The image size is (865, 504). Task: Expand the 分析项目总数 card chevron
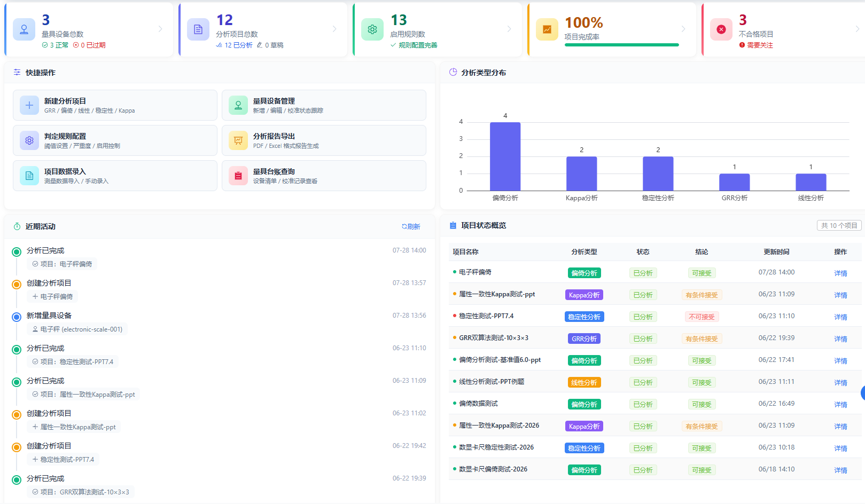[334, 29]
